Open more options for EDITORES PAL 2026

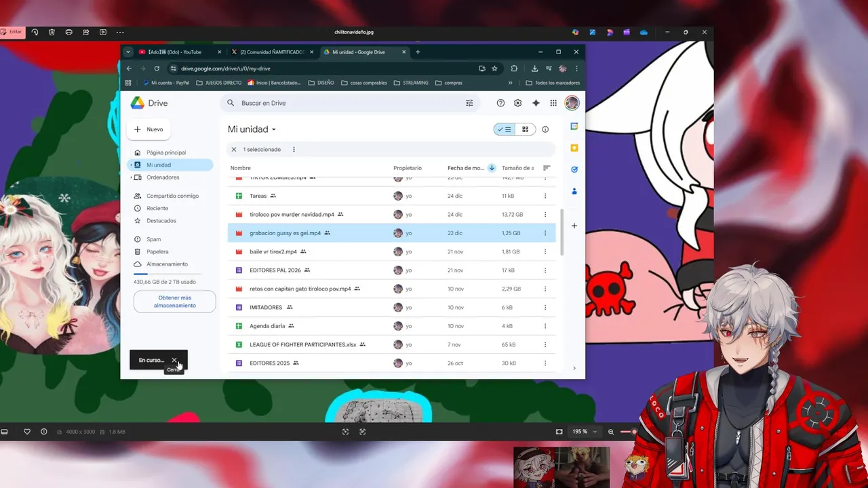click(545, 270)
